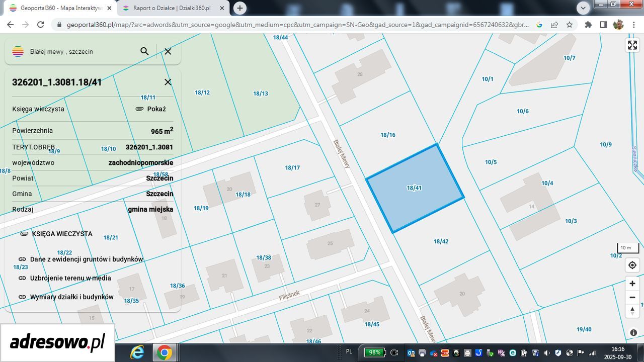This screenshot has height=362, width=644.
Task: Click the Filipinek street label
Action: tap(289, 295)
